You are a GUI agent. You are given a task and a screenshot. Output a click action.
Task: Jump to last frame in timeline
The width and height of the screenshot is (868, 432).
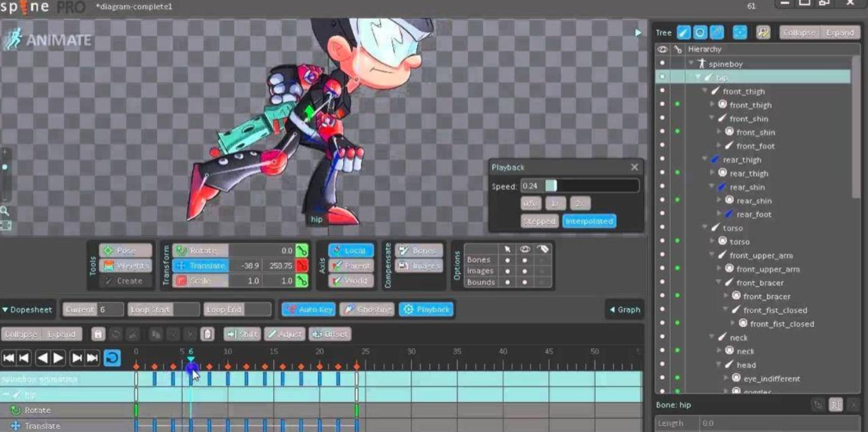(92, 358)
